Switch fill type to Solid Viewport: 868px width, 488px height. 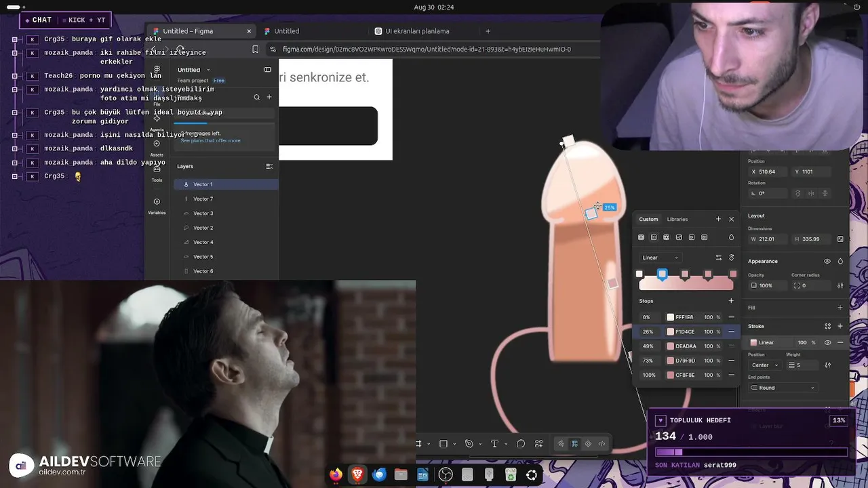click(641, 238)
